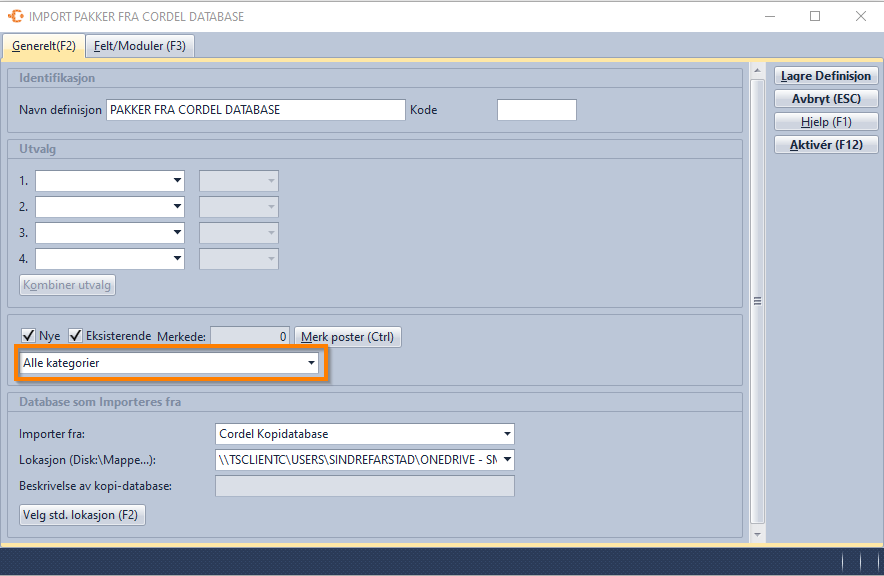
Task: Open Hjelp (F1)
Action: click(826, 122)
